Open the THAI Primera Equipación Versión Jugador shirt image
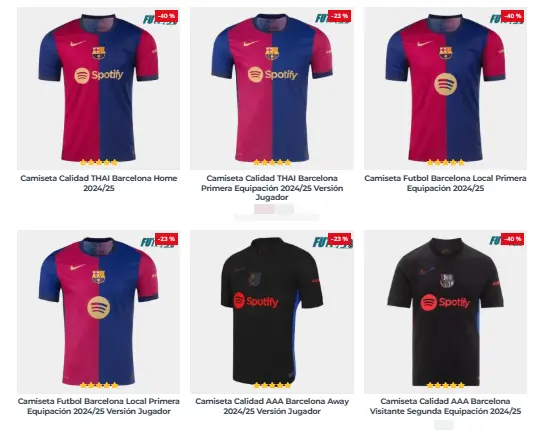The image size is (536, 442). click(x=272, y=89)
